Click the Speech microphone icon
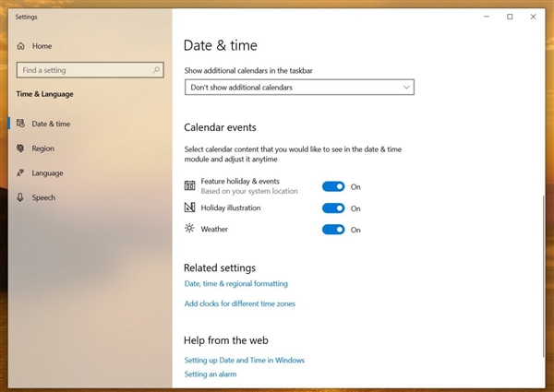Viewport: 554px width, 392px height. point(20,197)
